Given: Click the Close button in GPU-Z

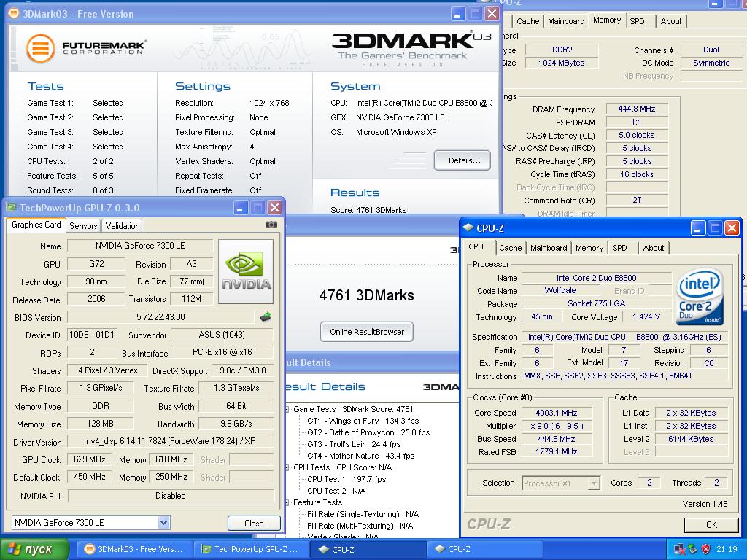Looking at the screenshot, I should (x=254, y=524).
